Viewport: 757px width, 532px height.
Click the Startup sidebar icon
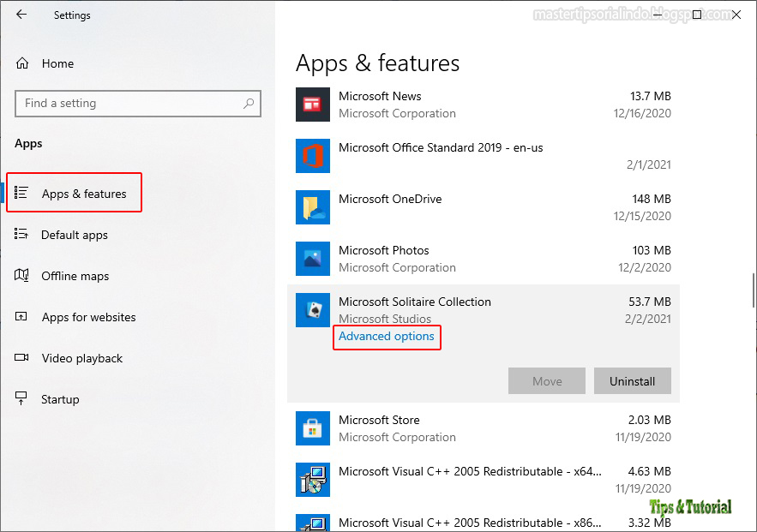point(21,398)
